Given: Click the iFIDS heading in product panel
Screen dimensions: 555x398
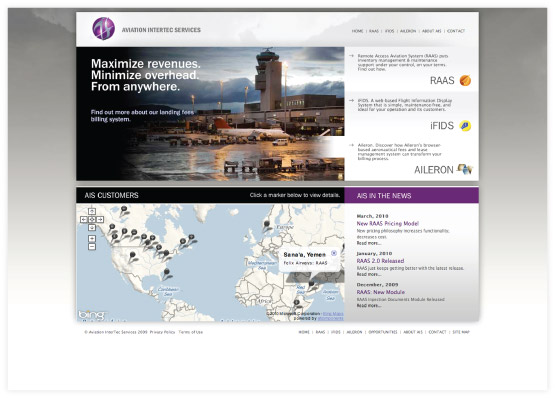Looking at the screenshot, I should click(x=442, y=126).
